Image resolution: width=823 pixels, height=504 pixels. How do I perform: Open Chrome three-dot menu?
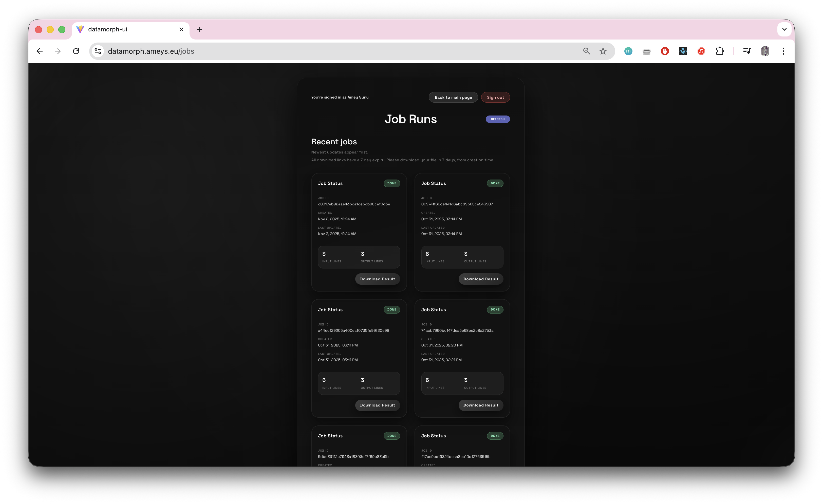(x=783, y=51)
